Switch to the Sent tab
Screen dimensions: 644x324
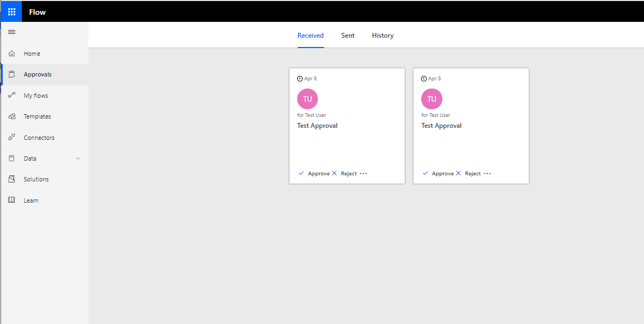(348, 36)
